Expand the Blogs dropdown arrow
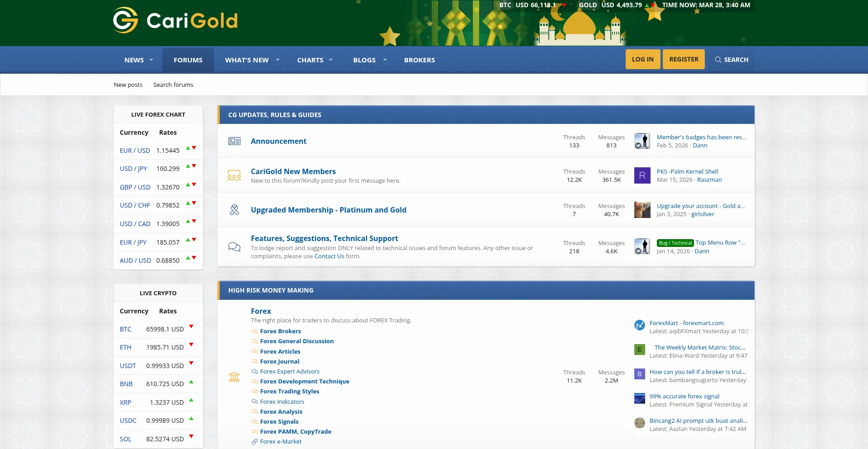Image resolution: width=868 pixels, height=449 pixels. coord(385,60)
